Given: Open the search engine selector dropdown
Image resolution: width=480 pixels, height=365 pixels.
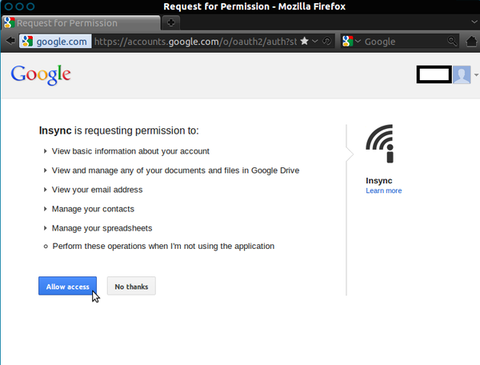Looking at the screenshot, I should (358, 41).
